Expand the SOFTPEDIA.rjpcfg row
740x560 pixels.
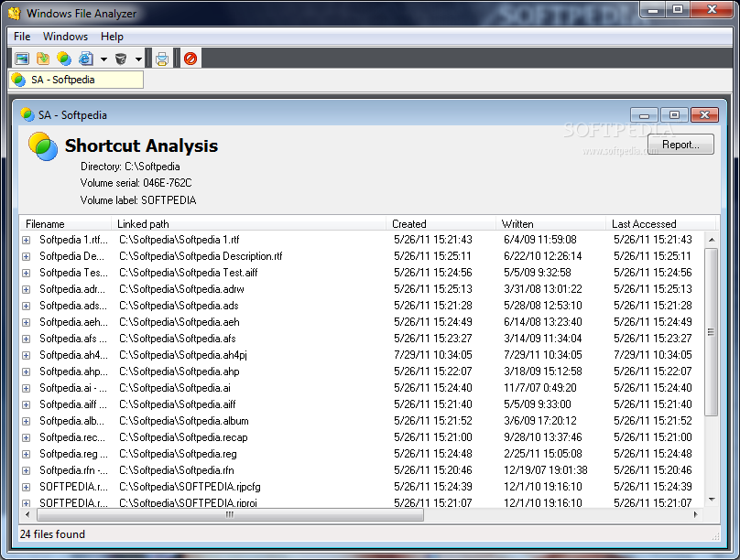[27, 488]
